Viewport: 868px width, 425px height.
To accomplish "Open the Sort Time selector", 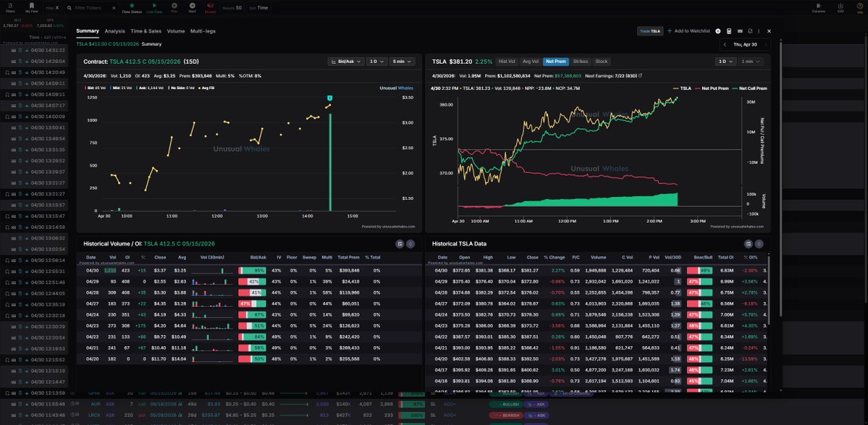I will coord(259,8).
